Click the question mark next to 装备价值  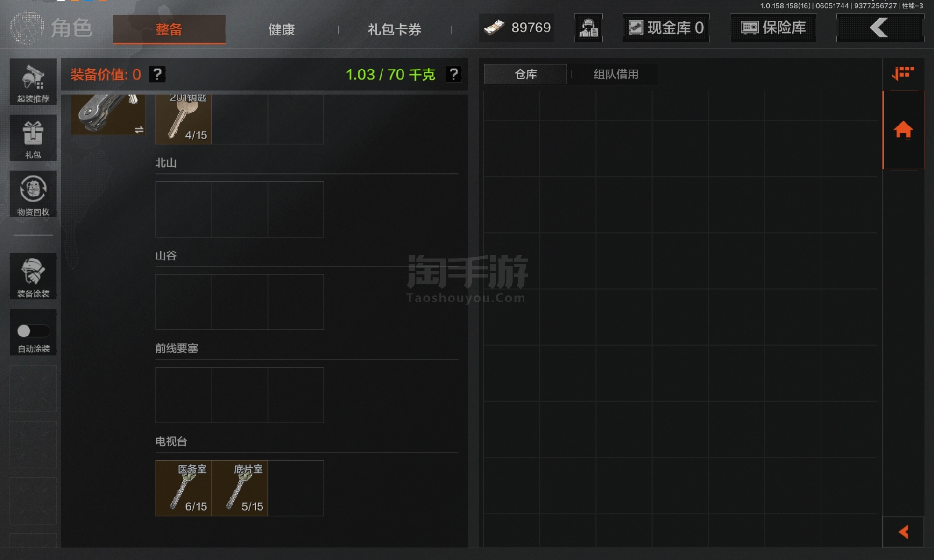(x=157, y=74)
